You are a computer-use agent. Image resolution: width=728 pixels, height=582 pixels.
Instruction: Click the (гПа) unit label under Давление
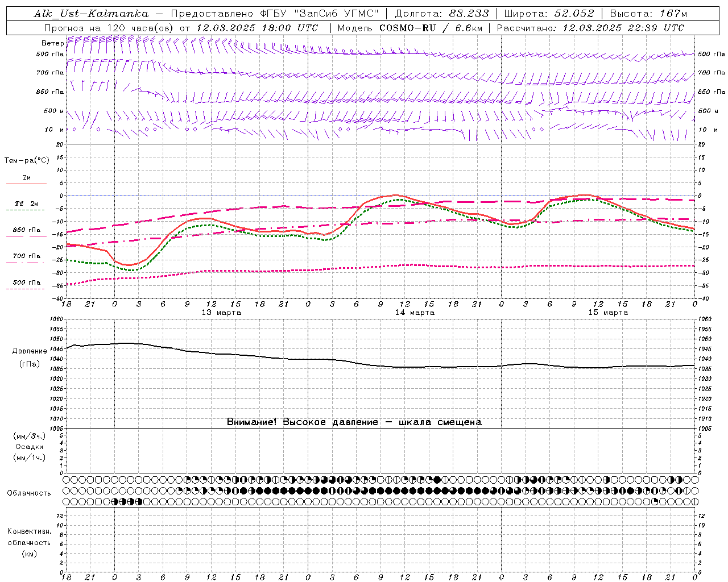click(30, 364)
